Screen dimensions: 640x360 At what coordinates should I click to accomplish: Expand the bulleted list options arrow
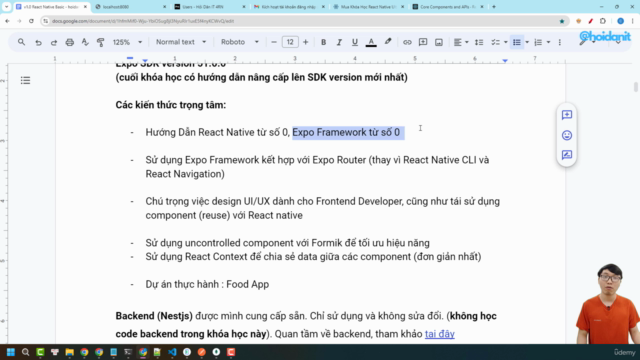click(527, 42)
